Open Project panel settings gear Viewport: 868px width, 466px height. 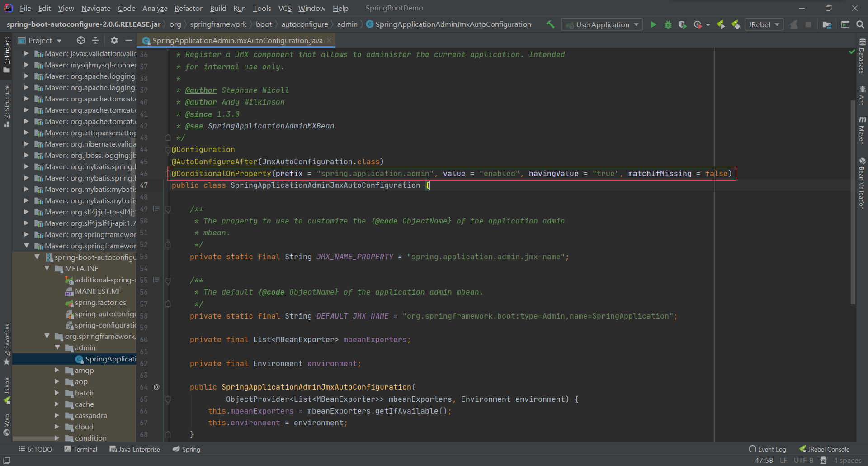click(x=114, y=40)
